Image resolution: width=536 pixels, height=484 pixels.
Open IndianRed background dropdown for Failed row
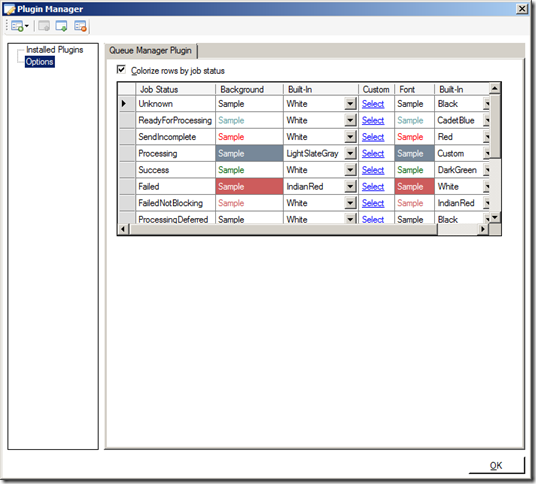pos(350,186)
